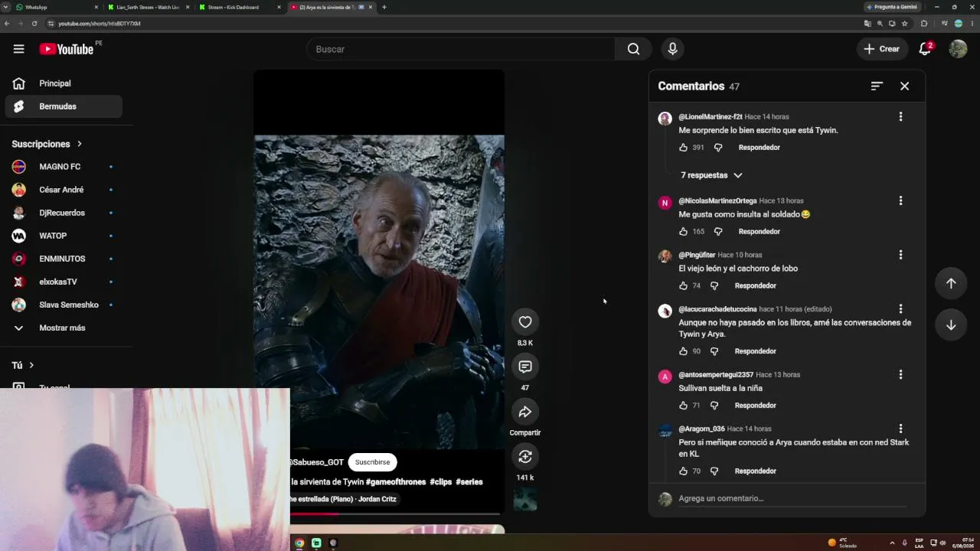This screenshot has height=551, width=980.
Task: Go to the next Short with down arrow
Action: 951,324
